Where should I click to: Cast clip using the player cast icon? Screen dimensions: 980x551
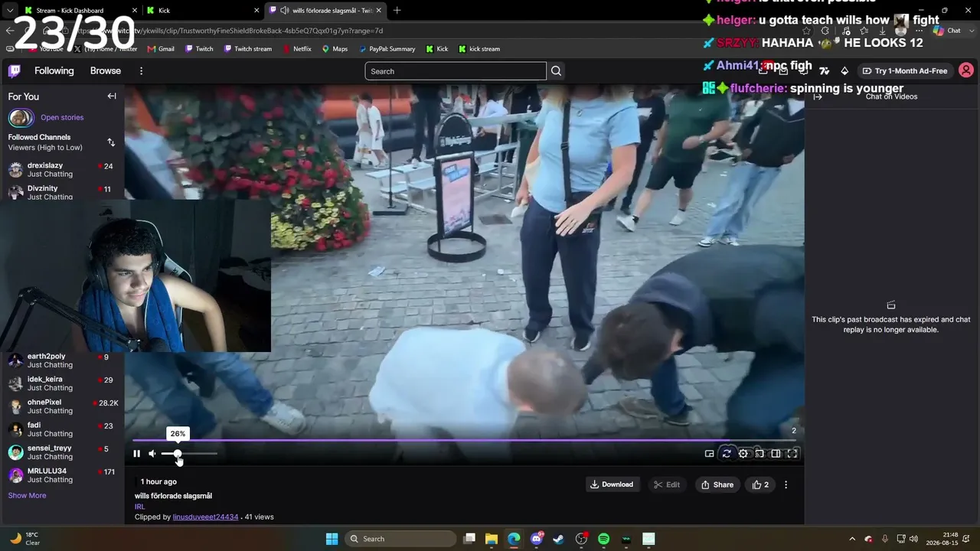(759, 454)
